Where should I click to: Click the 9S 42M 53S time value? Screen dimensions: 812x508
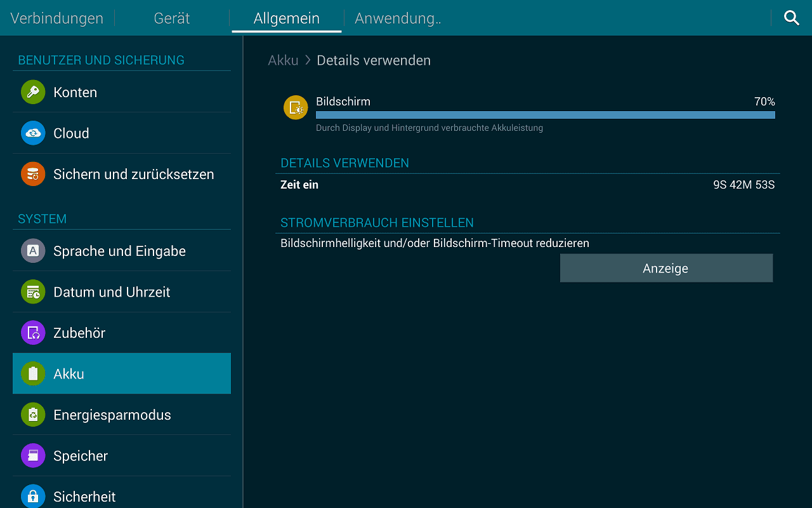(744, 185)
